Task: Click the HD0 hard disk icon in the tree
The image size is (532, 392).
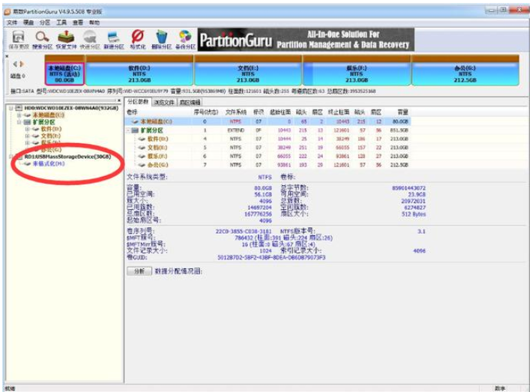Action: click(19, 108)
